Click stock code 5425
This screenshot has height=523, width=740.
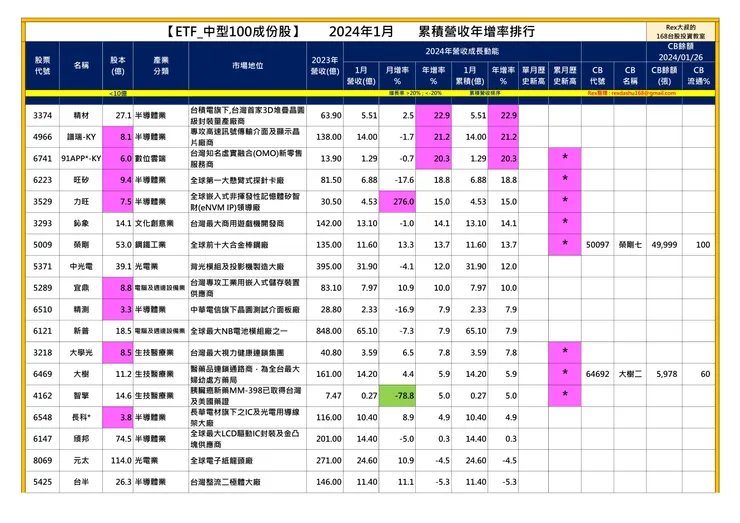42,482
